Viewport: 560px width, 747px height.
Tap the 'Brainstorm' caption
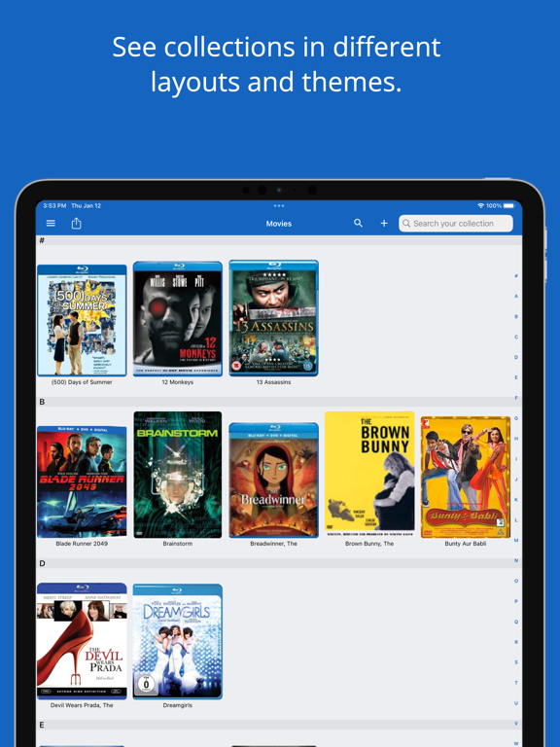178,544
